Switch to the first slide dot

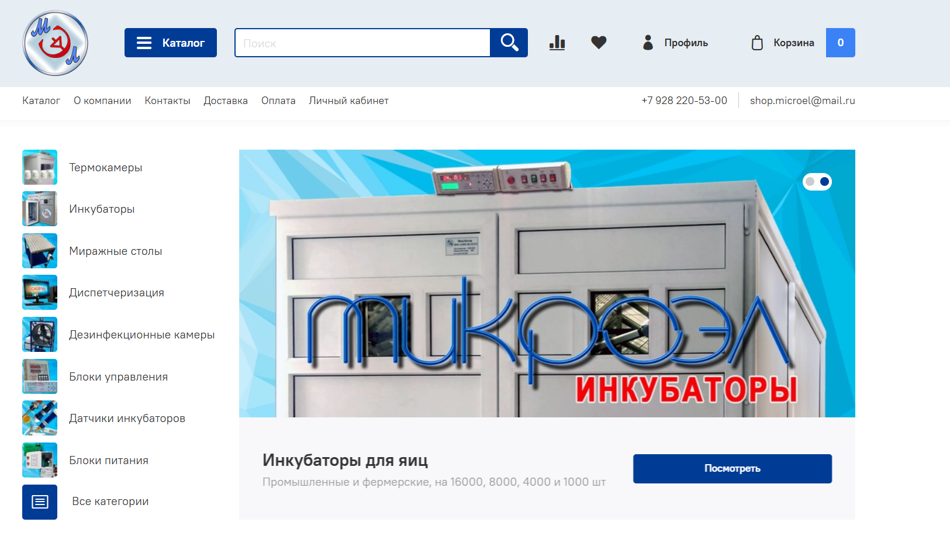click(x=810, y=182)
